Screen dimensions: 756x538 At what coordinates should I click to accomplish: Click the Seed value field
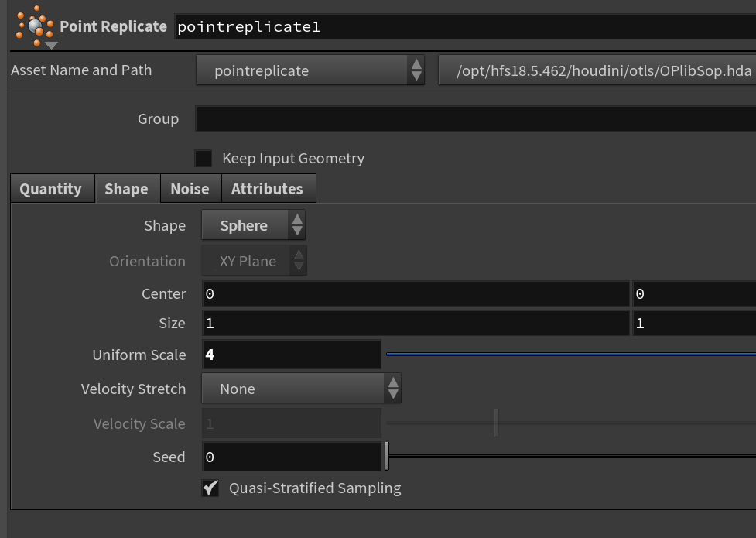[x=292, y=457]
